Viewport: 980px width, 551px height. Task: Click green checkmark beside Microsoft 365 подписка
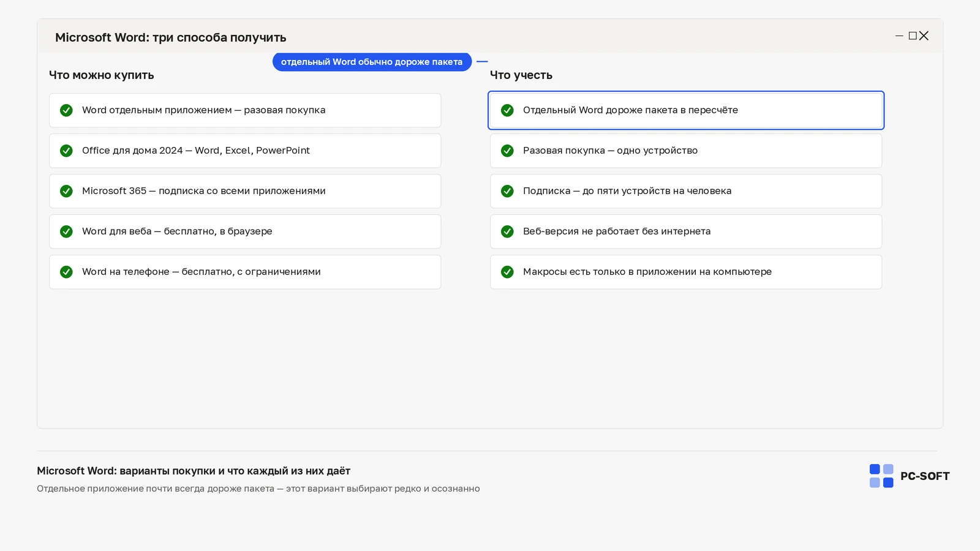pyautogui.click(x=66, y=191)
